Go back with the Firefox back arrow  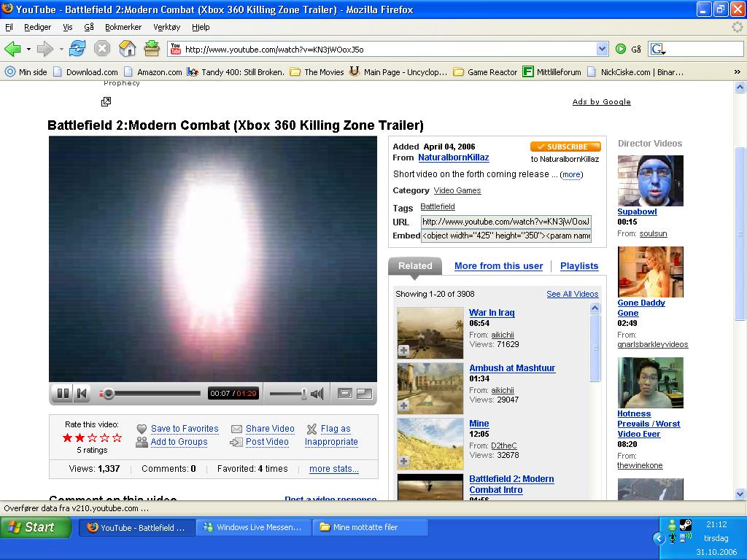pyautogui.click(x=12, y=49)
